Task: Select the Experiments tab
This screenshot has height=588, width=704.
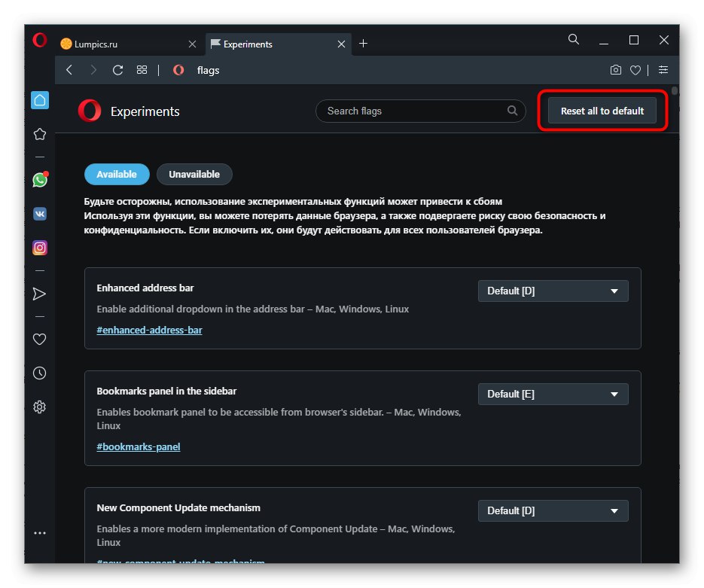Action: (279, 44)
